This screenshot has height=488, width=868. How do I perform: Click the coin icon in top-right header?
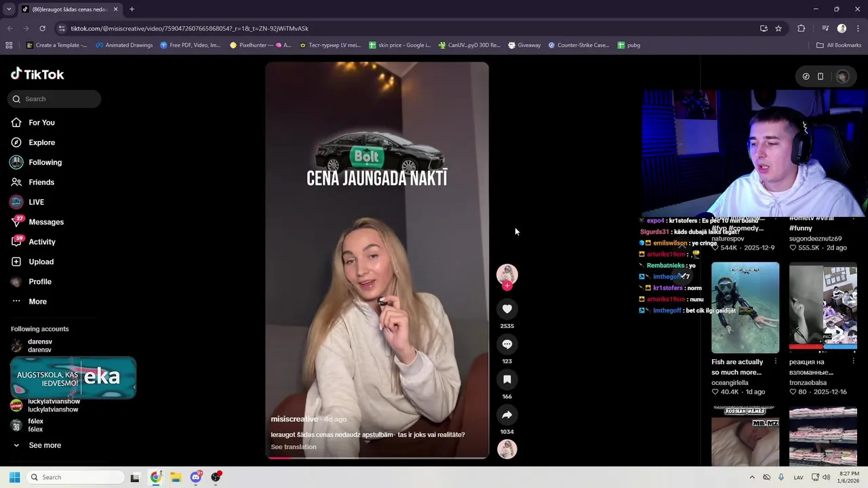806,77
